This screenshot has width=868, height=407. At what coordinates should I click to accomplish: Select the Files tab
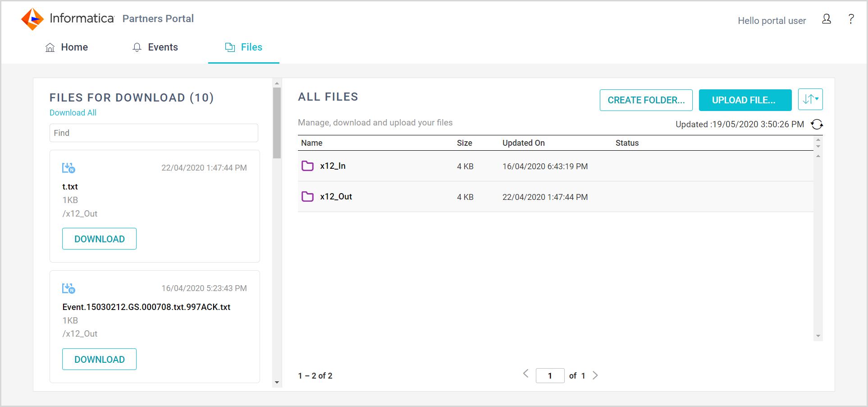[243, 47]
